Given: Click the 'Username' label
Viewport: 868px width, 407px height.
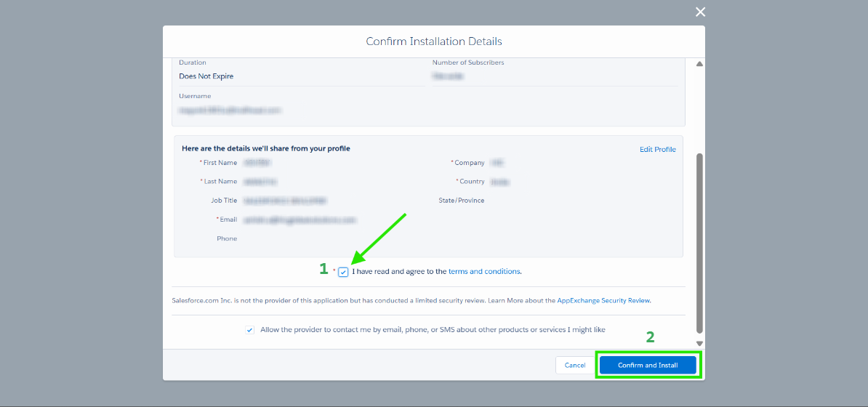Looking at the screenshot, I should click(195, 97).
